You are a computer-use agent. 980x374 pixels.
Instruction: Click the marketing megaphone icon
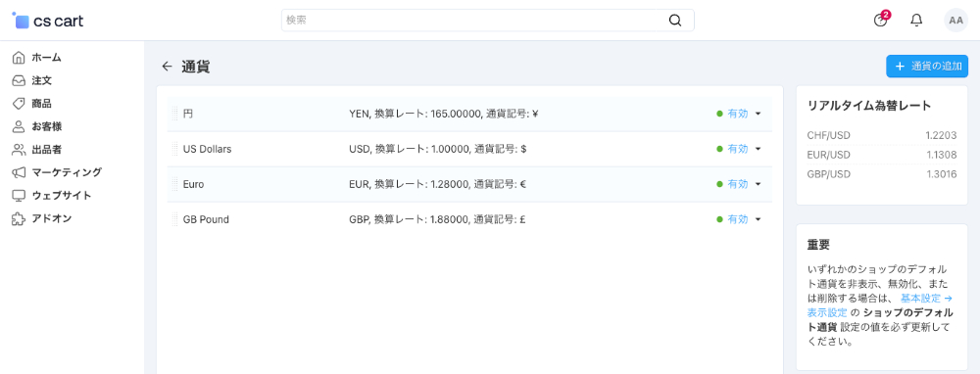click(x=19, y=172)
